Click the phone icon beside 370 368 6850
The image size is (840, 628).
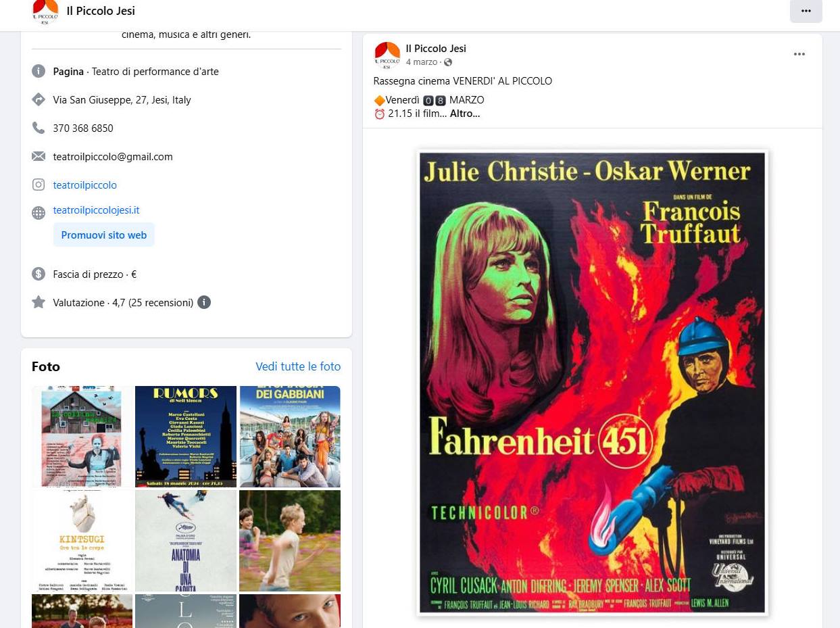tap(39, 128)
